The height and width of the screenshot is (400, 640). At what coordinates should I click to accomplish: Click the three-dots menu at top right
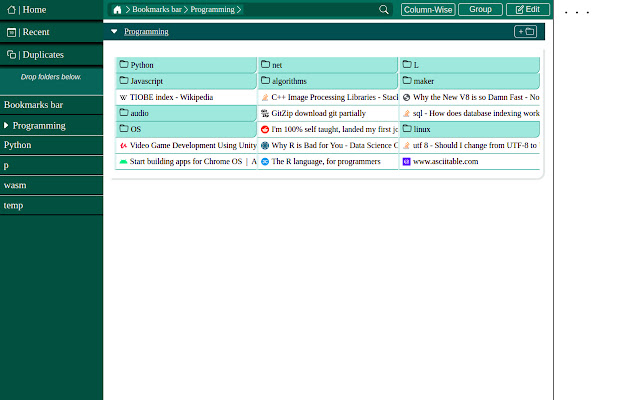tap(577, 12)
